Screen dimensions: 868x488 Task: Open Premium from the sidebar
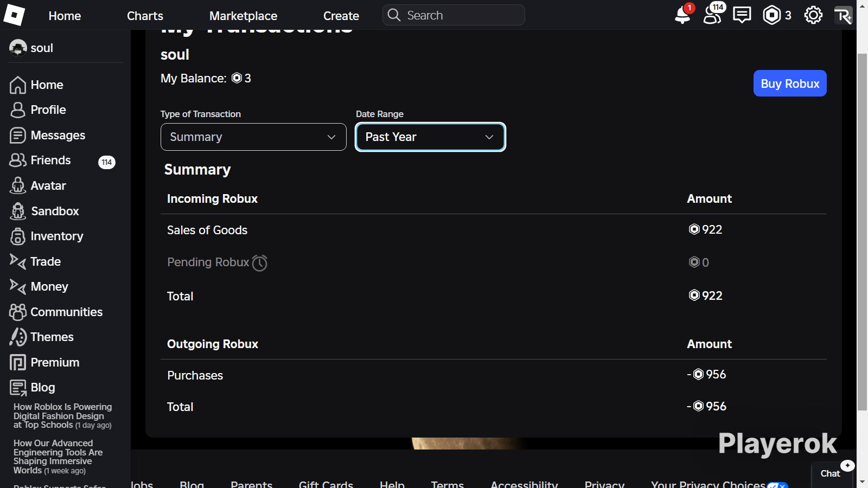(x=44, y=362)
